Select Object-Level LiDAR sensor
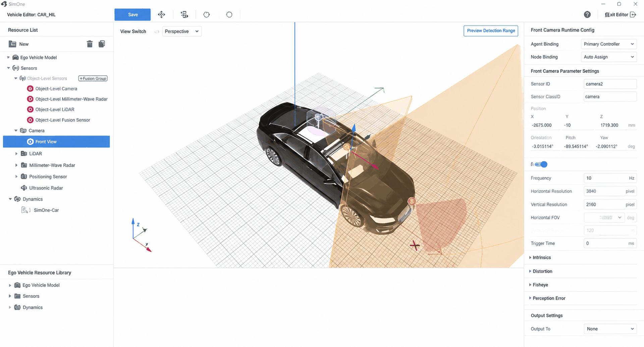Screen dimensions: 644x347 click(55, 109)
